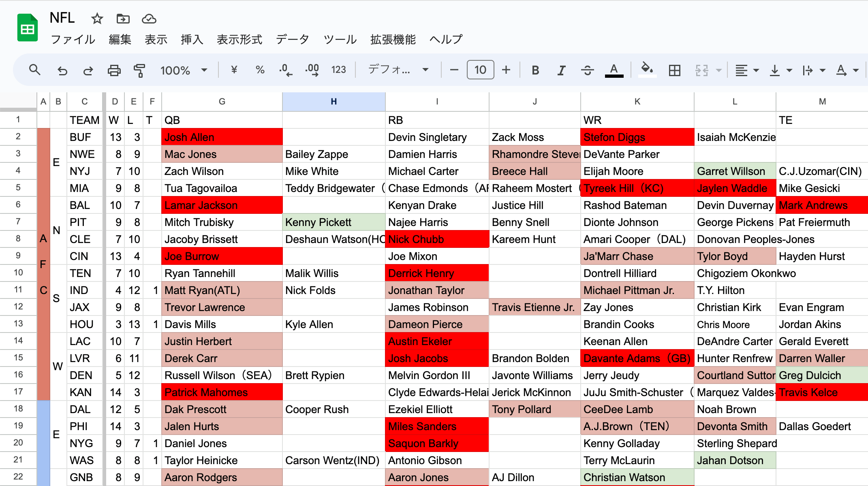Open the 挿入 menu
Image resolution: width=868 pixels, height=486 pixels.
point(192,39)
